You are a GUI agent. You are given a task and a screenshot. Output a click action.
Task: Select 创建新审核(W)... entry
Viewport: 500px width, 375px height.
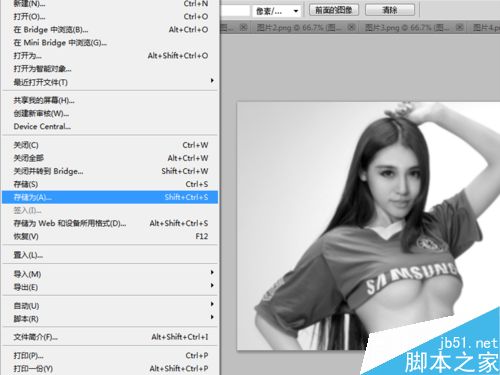110,113
